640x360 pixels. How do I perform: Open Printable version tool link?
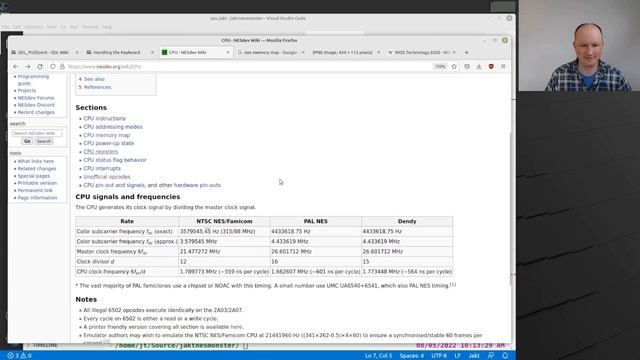37,183
